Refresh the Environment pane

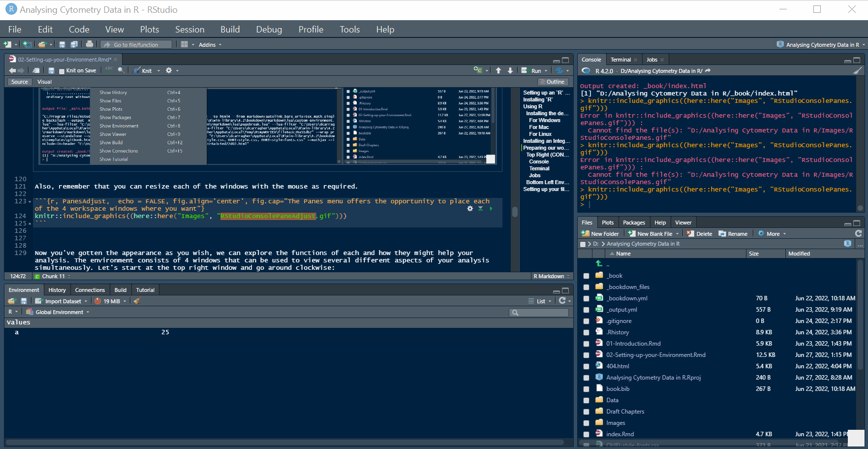click(562, 300)
